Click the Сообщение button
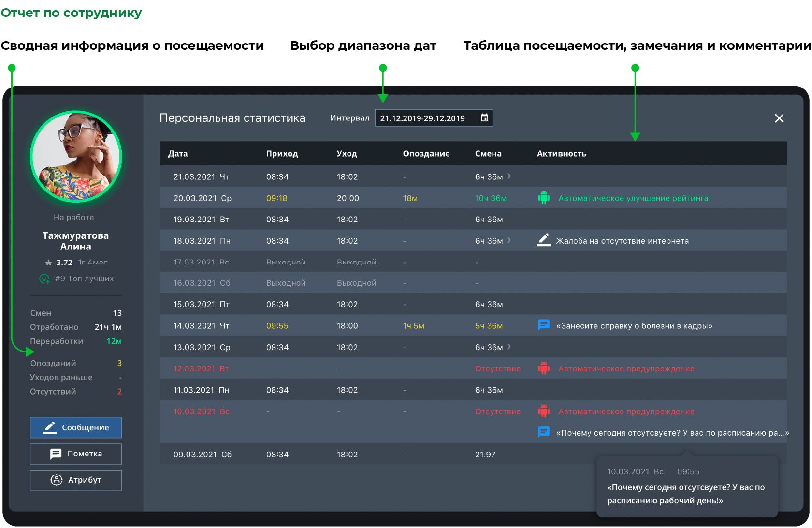Image resolution: width=812 pixels, height=528 pixels. point(76,427)
